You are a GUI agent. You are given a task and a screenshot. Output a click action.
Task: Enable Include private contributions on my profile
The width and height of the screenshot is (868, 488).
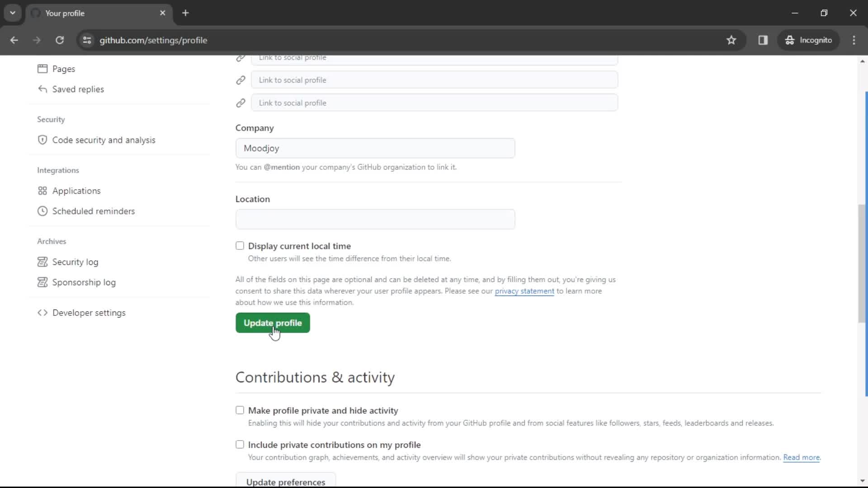tap(239, 444)
